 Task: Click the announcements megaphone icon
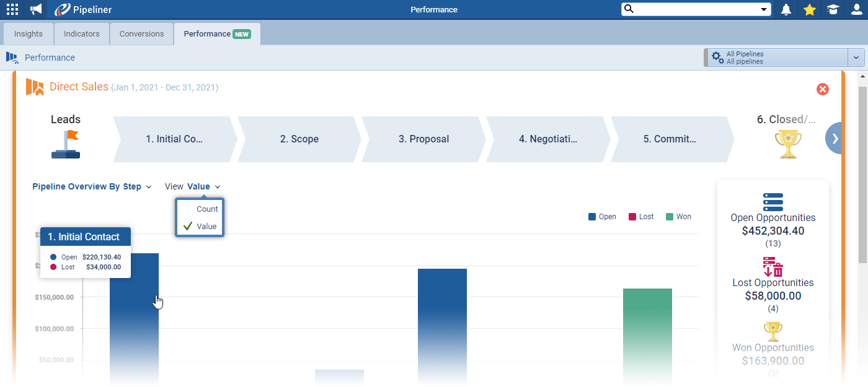click(x=35, y=9)
